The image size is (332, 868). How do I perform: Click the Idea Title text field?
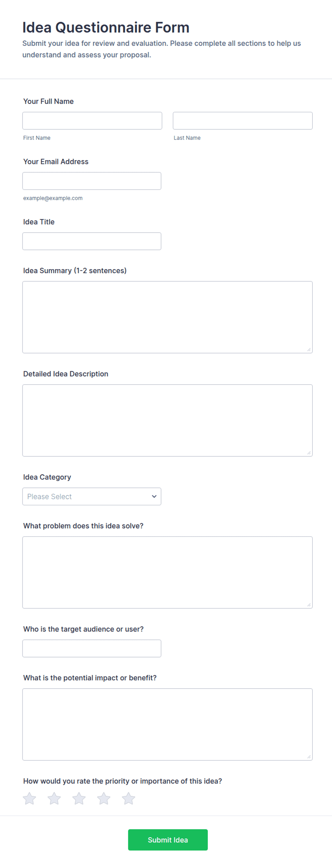coord(92,241)
